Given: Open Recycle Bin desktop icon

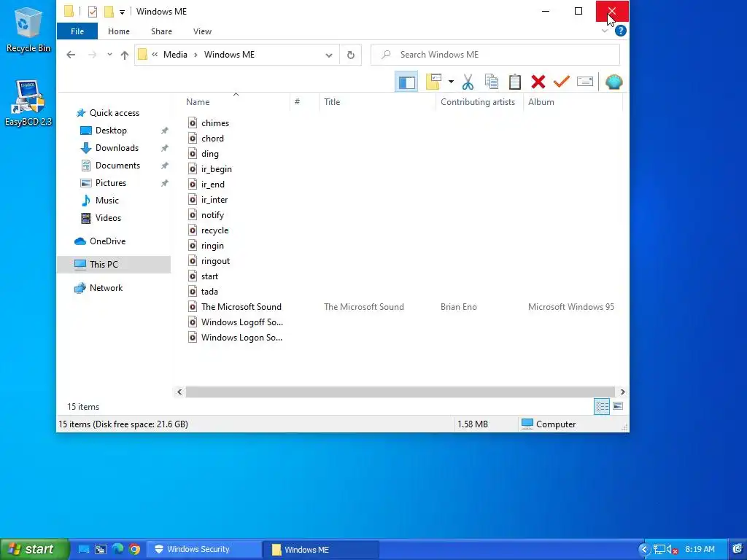Looking at the screenshot, I should [28, 30].
